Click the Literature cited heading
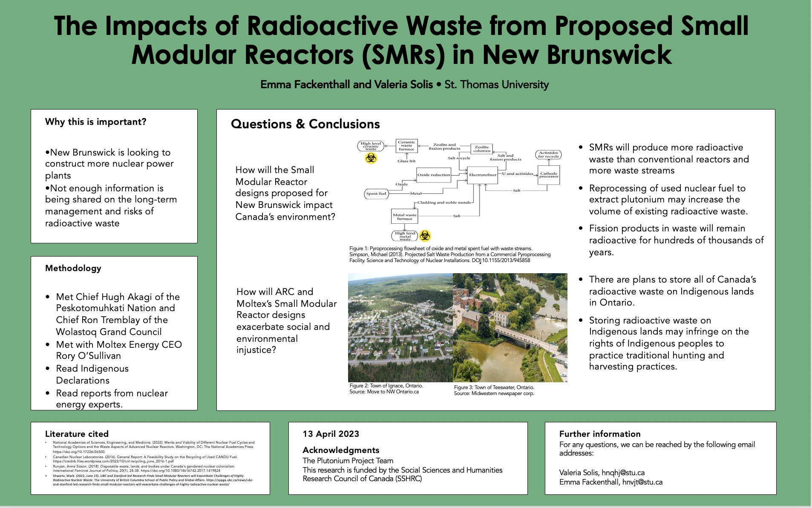The height and width of the screenshot is (508, 812). pos(77,434)
